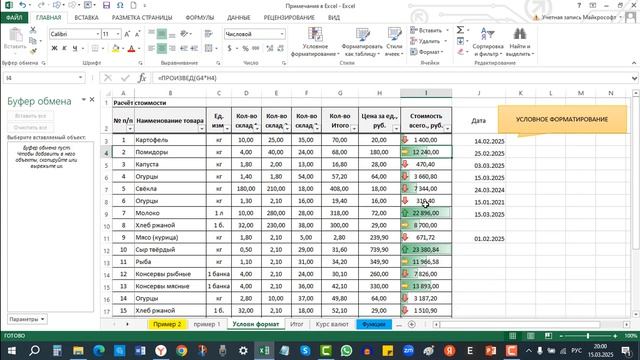Viewport: 640px width, 360px height.
Task: Expand the formula bar chevron
Action: pyautogui.click(x=634, y=78)
